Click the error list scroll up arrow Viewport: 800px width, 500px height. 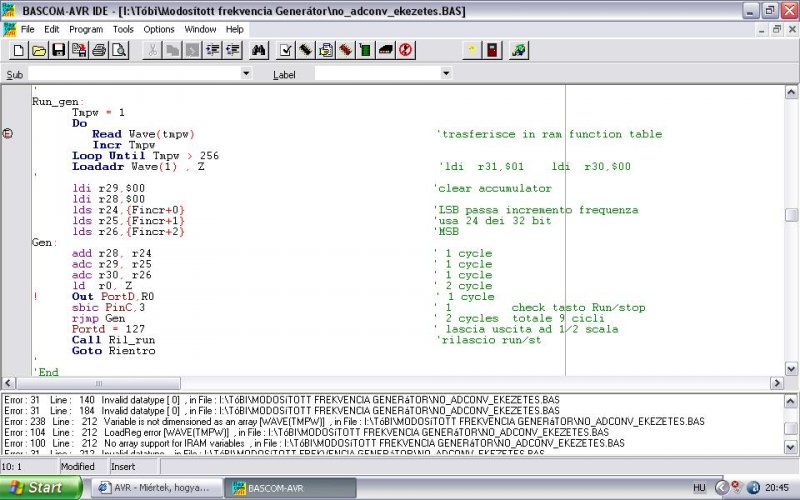click(790, 401)
